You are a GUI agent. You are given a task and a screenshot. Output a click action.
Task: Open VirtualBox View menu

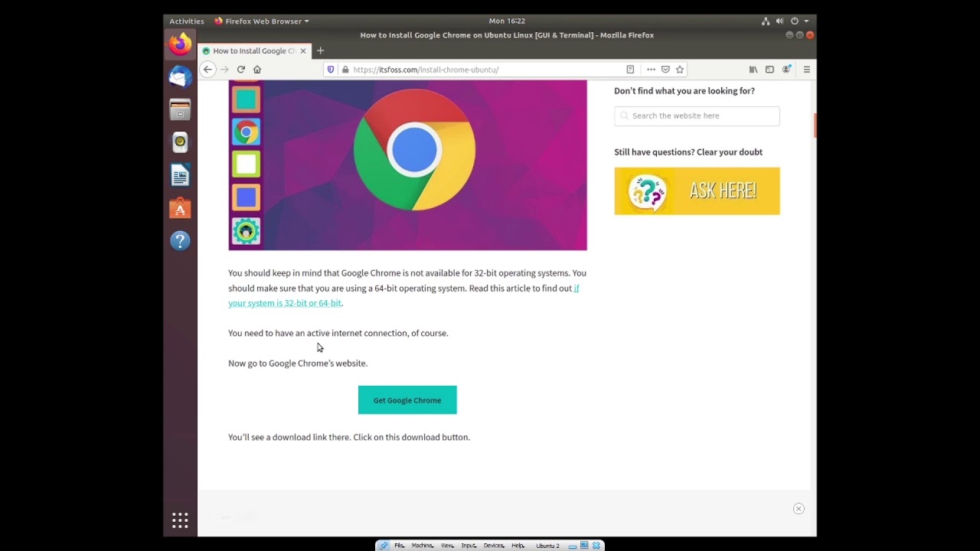click(x=447, y=546)
